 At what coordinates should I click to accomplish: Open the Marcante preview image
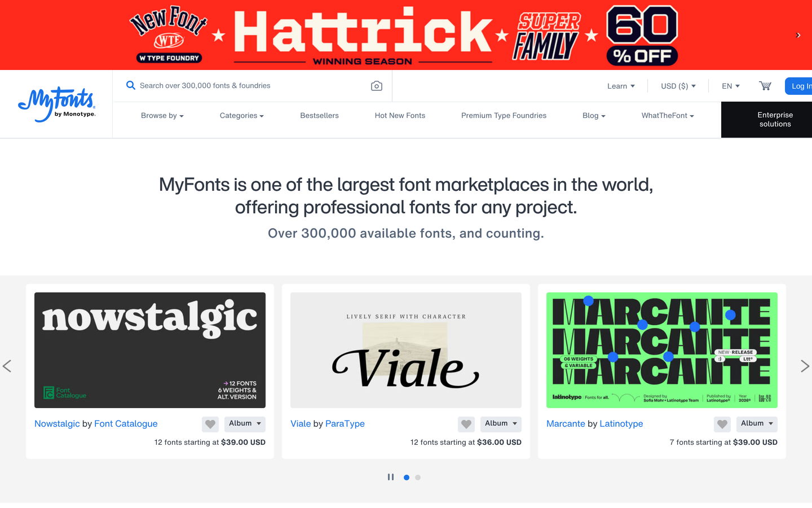662,350
